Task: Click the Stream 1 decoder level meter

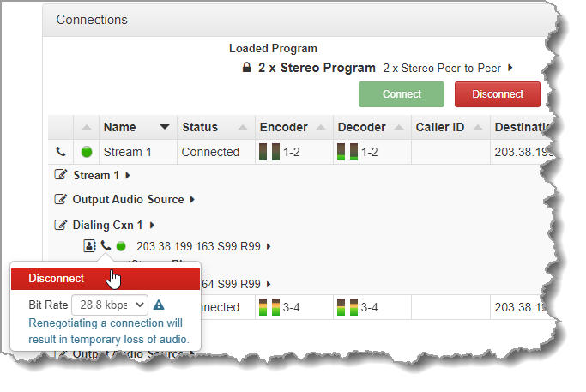Action: [x=347, y=153]
